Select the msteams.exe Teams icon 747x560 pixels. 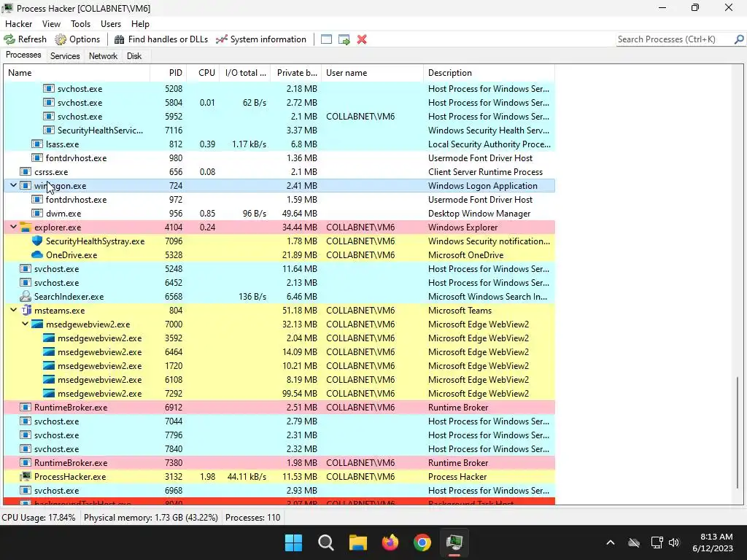[26, 310]
